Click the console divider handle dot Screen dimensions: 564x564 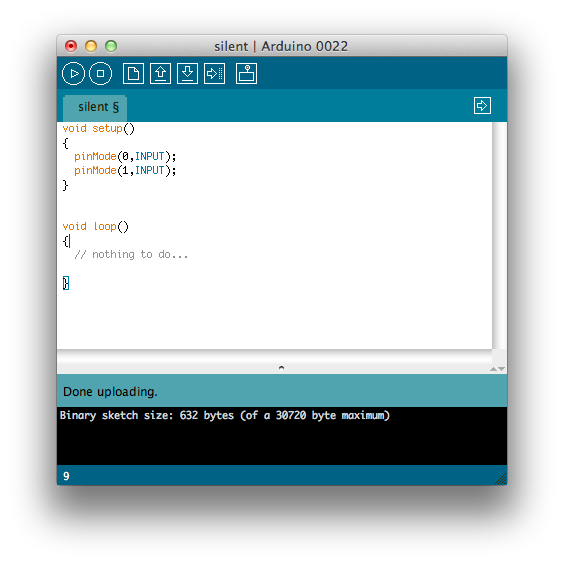tap(282, 368)
